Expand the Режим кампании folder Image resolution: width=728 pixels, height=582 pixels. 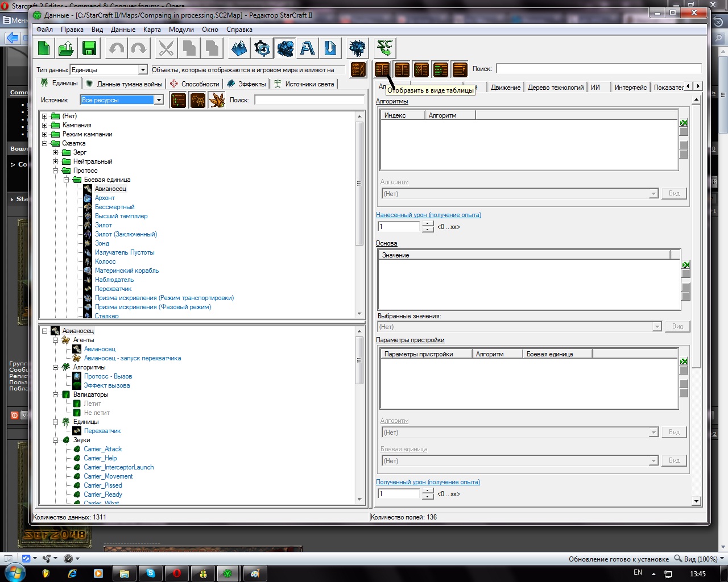[44, 134]
